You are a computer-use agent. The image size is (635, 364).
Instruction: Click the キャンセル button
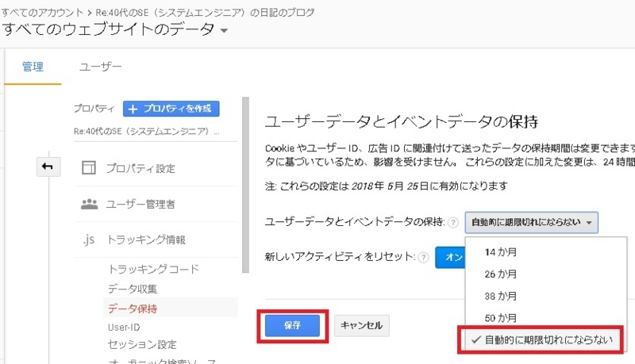tap(362, 326)
